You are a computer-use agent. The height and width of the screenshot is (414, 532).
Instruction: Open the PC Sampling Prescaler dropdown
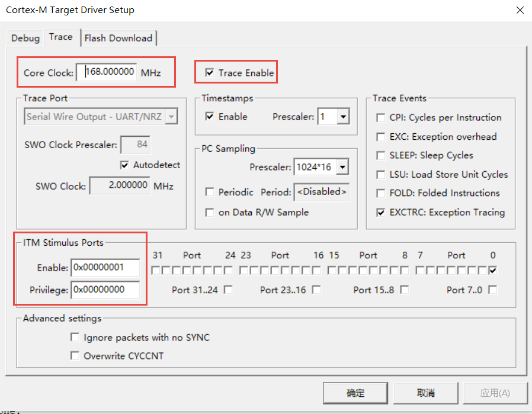coord(342,167)
